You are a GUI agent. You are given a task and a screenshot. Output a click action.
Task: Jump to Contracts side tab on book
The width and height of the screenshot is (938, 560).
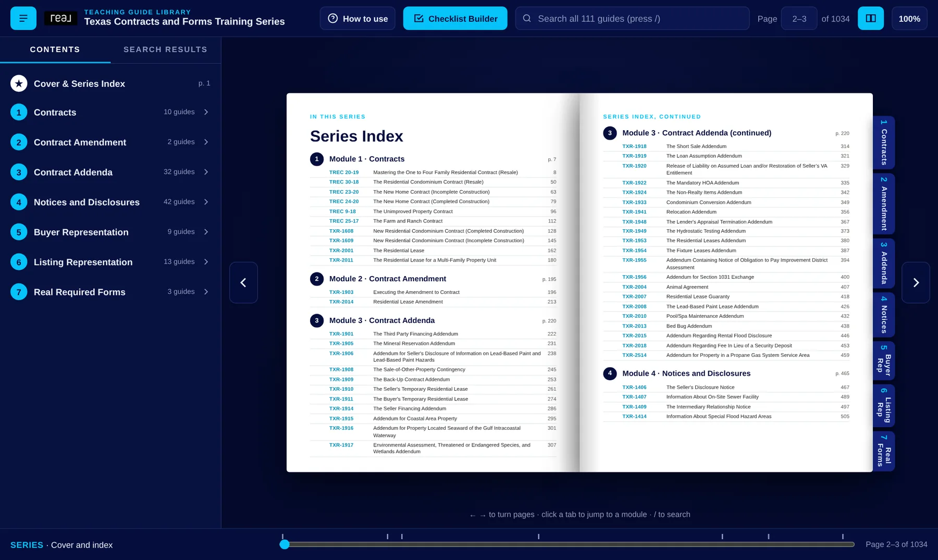pos(884,142)
